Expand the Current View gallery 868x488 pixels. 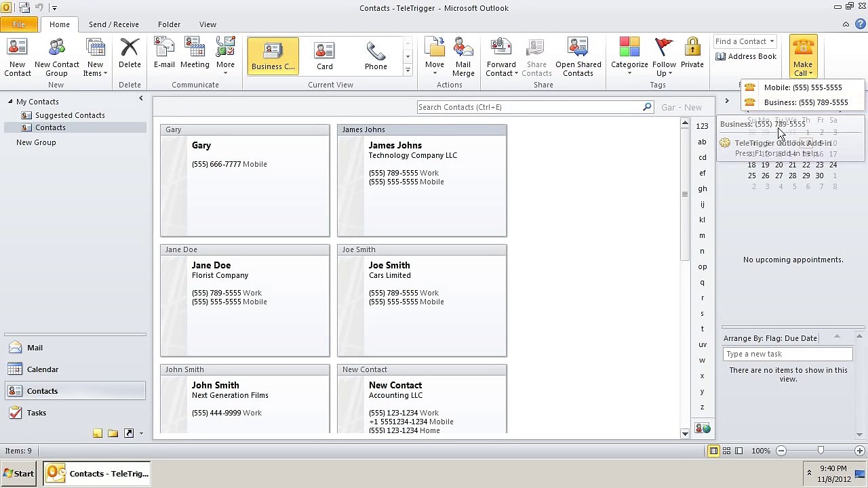pos(408,70)
